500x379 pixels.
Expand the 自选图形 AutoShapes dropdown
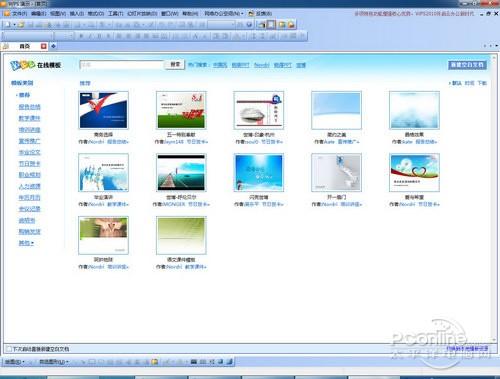click(x=54, y=361)
